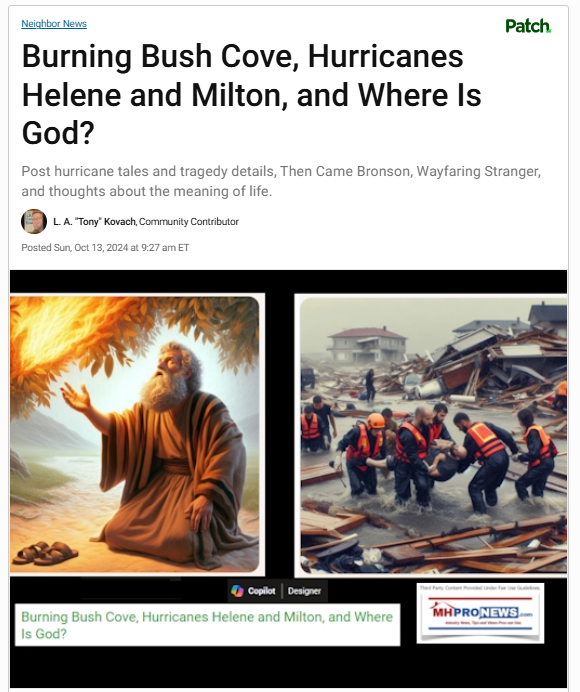Click the green Patch logo
This screenshot has height=692, width=580.
(x=528, y=26)
